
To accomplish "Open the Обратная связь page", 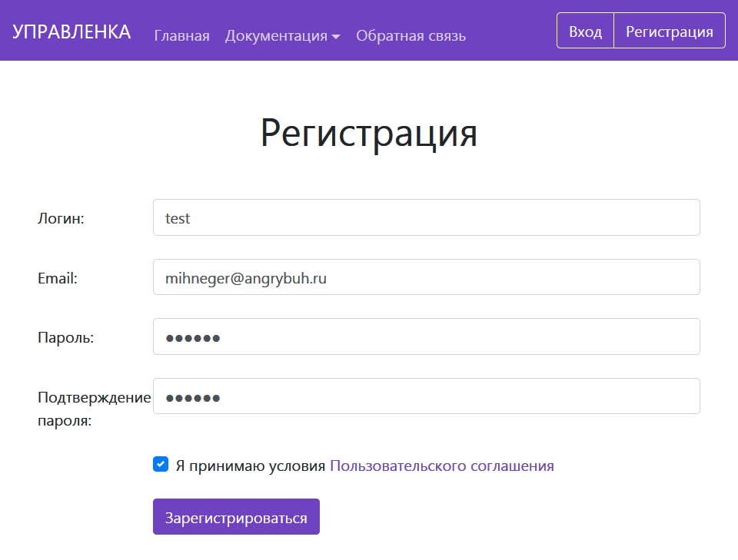I will [x=411, y=35].
